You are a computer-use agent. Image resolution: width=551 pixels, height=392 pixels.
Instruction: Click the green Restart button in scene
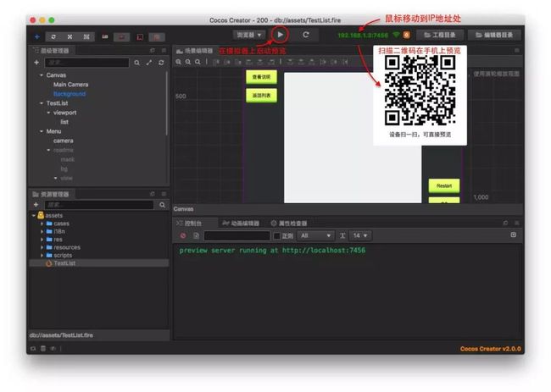coord(444,185)
